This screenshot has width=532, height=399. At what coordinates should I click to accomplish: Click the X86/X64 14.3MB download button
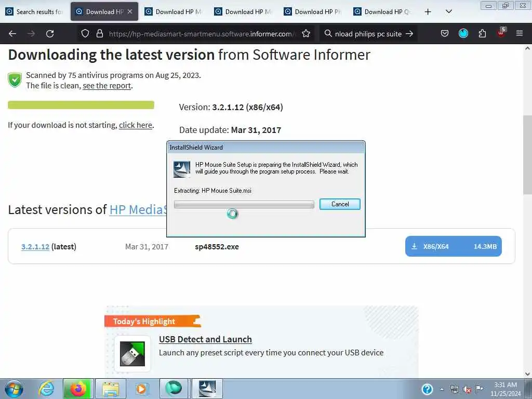coord(453,246)
